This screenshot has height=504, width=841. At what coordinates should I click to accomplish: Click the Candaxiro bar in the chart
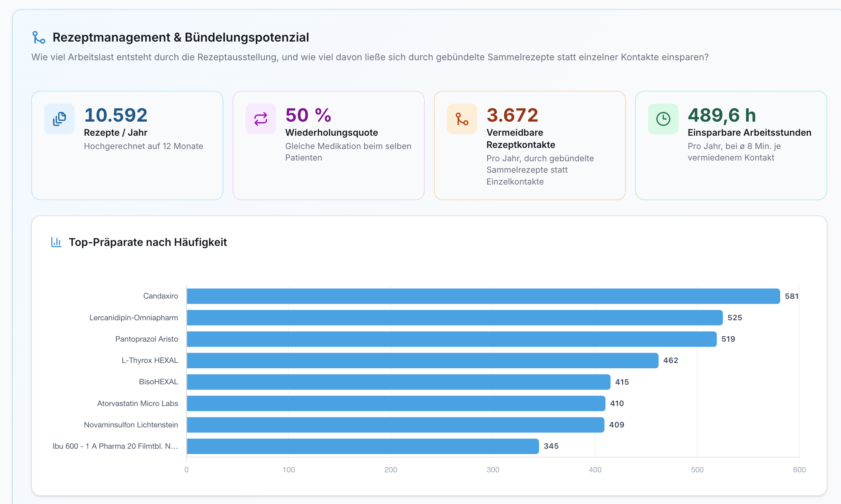pyautogui.click(x=483, y=296)
